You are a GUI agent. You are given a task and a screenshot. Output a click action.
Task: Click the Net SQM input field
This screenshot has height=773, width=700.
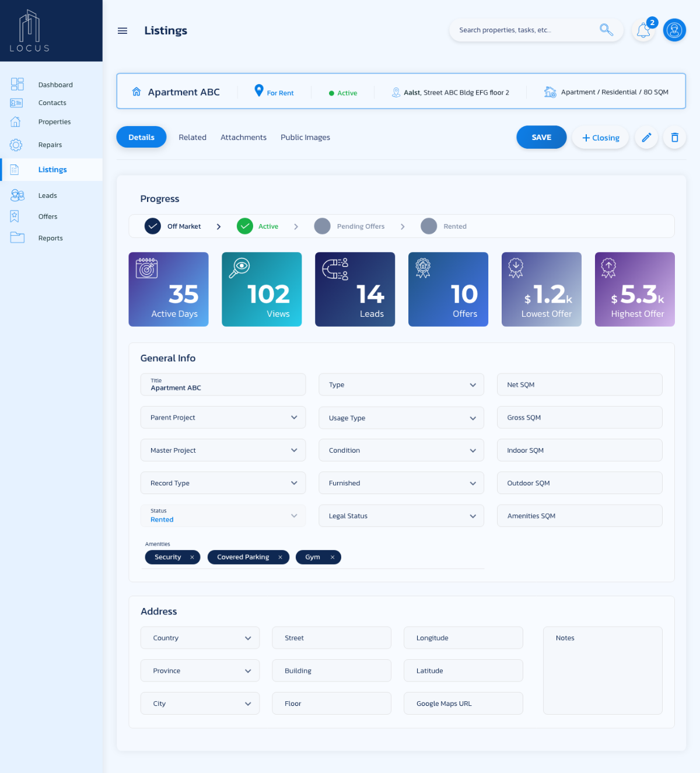[x=580, y=385]
